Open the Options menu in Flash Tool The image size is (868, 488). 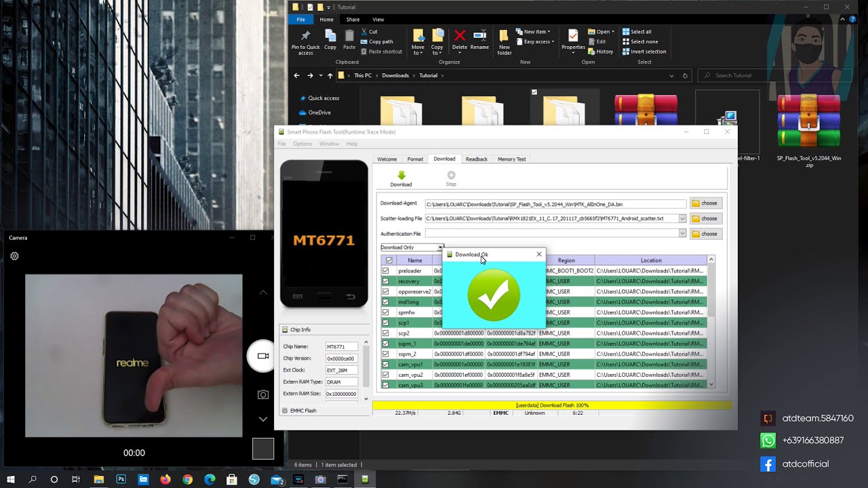pos(302,144)
